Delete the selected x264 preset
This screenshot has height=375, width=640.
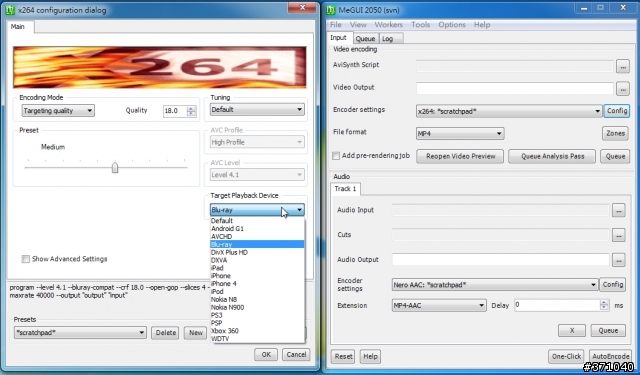point(165,333)
